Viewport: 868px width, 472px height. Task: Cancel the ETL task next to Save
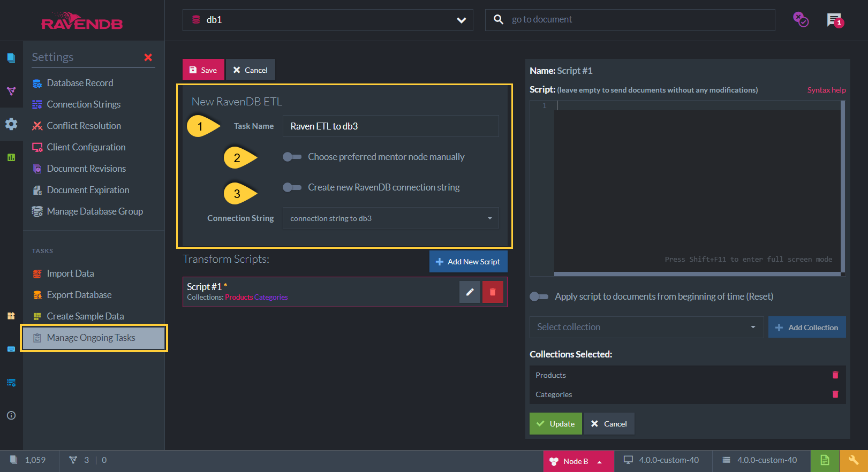coord(250,70)
